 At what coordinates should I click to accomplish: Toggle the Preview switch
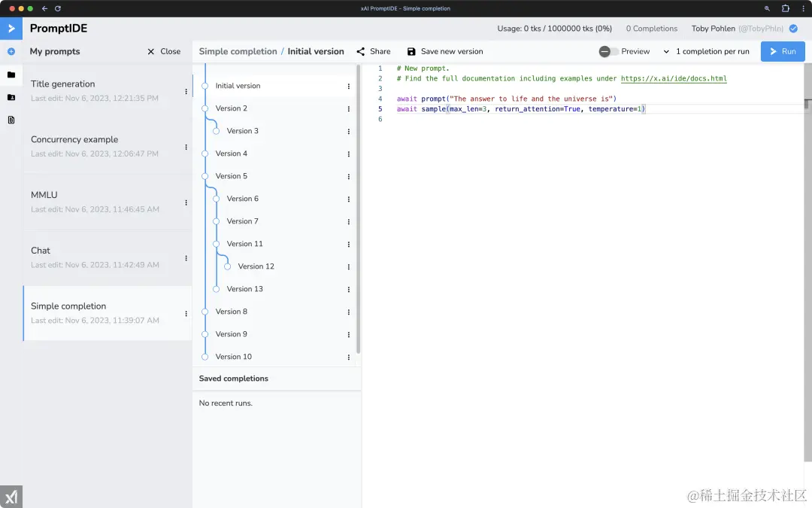click(608, 51)
